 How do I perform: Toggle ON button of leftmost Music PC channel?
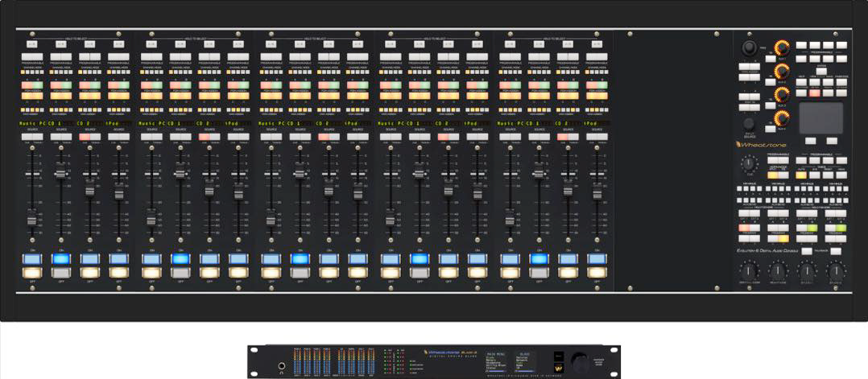pos(32,259)
